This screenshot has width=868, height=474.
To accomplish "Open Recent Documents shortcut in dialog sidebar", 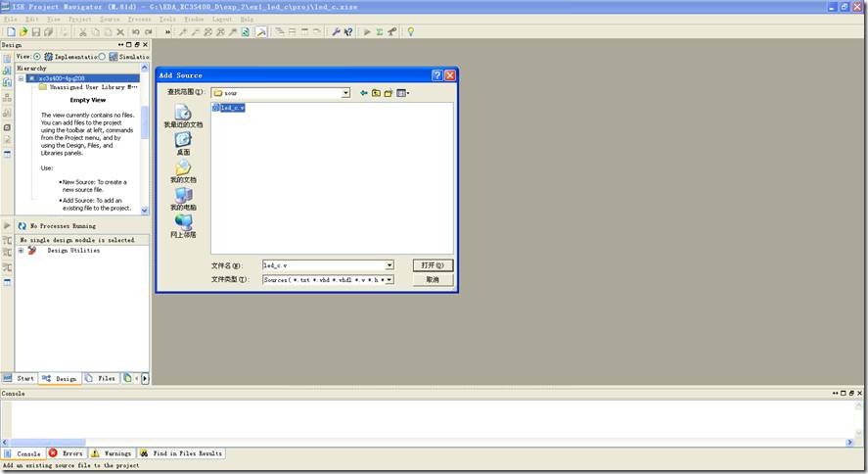I will coord(183,117).
